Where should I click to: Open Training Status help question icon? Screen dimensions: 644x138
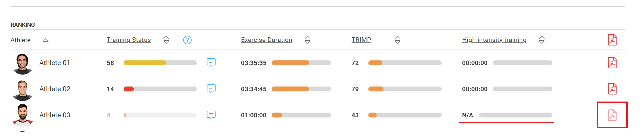187,40
